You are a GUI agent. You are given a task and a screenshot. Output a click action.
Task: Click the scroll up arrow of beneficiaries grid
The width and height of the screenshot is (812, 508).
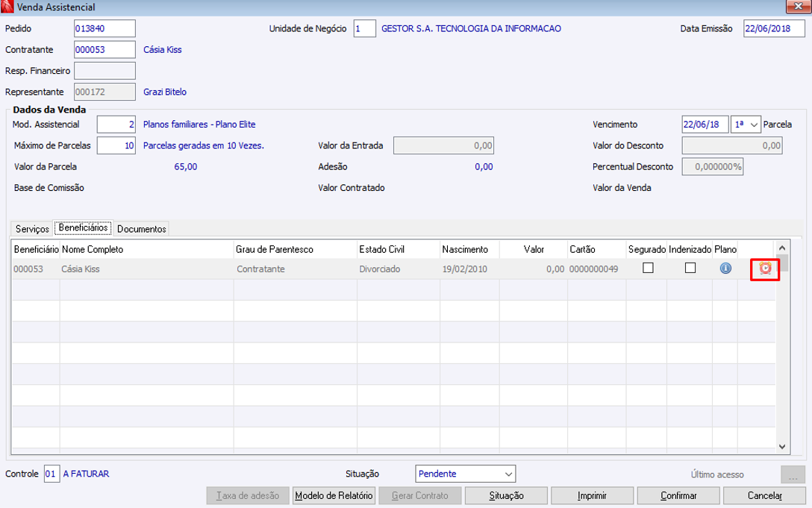[782, 248]
